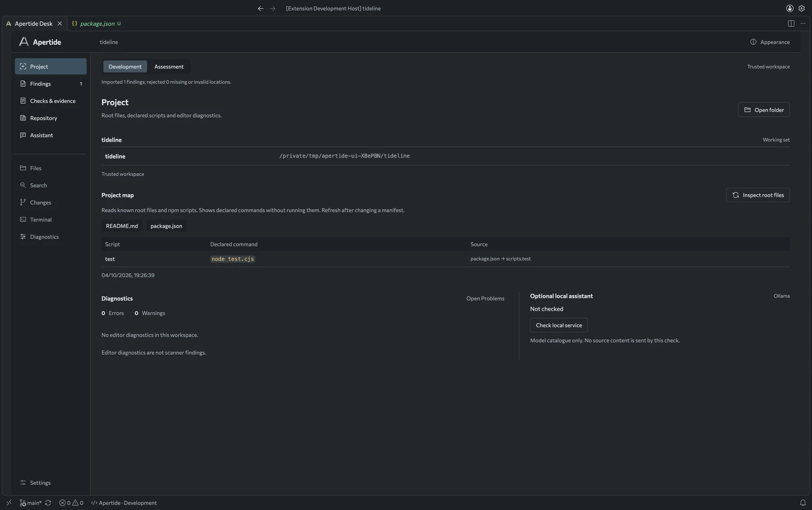
Task: Open Diagnostics in the sidebar
Action: point(51,236)
